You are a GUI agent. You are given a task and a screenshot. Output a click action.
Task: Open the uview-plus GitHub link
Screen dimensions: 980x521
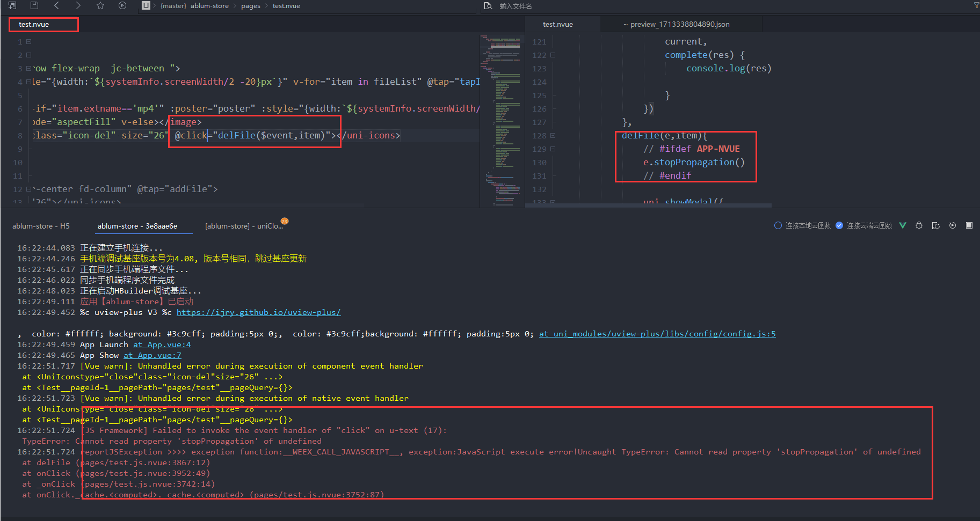point(258,312)
